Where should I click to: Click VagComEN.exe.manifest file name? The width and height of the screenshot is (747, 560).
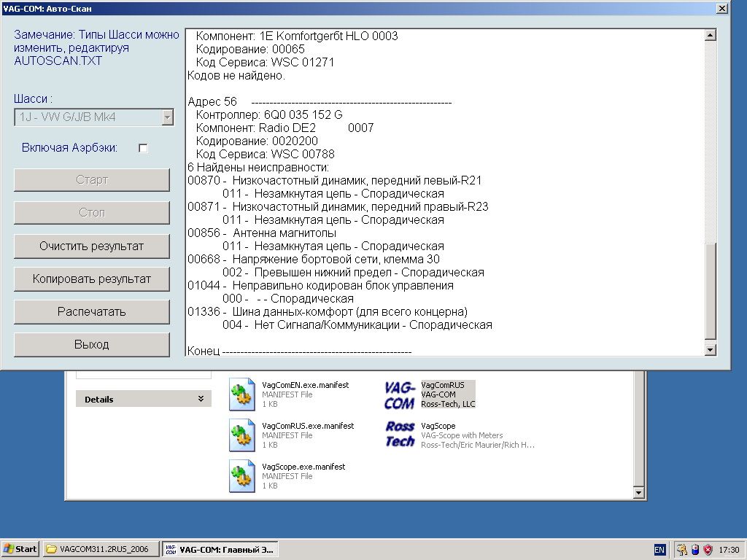[x=306, y=385]
